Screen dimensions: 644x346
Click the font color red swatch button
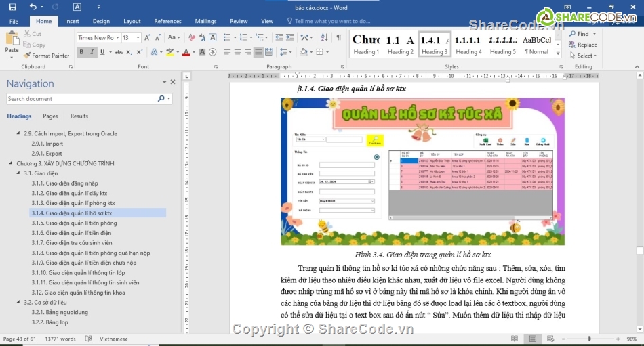[186, 52]
